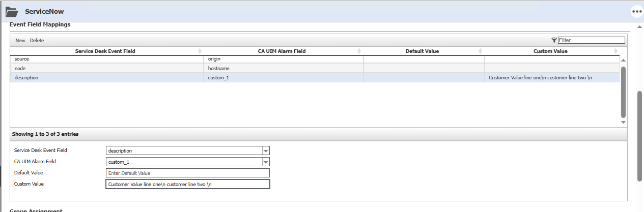The width and height of the screenshot is (644, 212).
Task: Expand CA UIM Alarm Field dropdown
Action: [265, 162]
